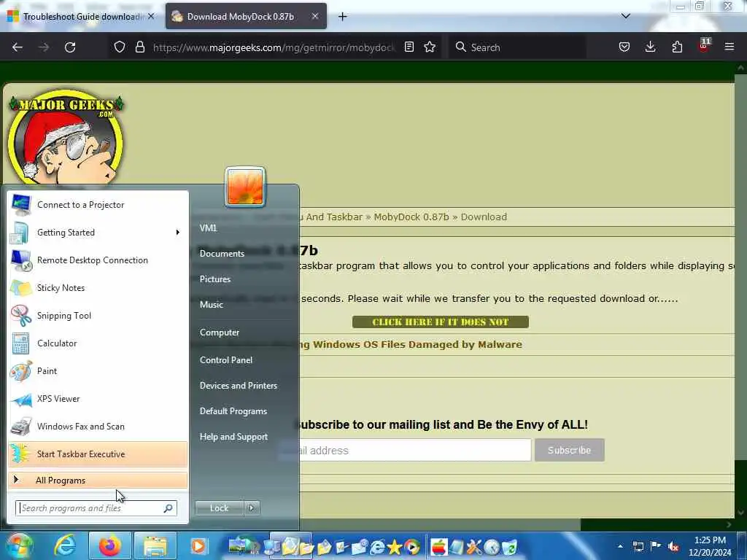The width and height of the screenshot is (747, 560).
Task: Show hidden icons arrow in system tray
Action: tap(620, 546)
